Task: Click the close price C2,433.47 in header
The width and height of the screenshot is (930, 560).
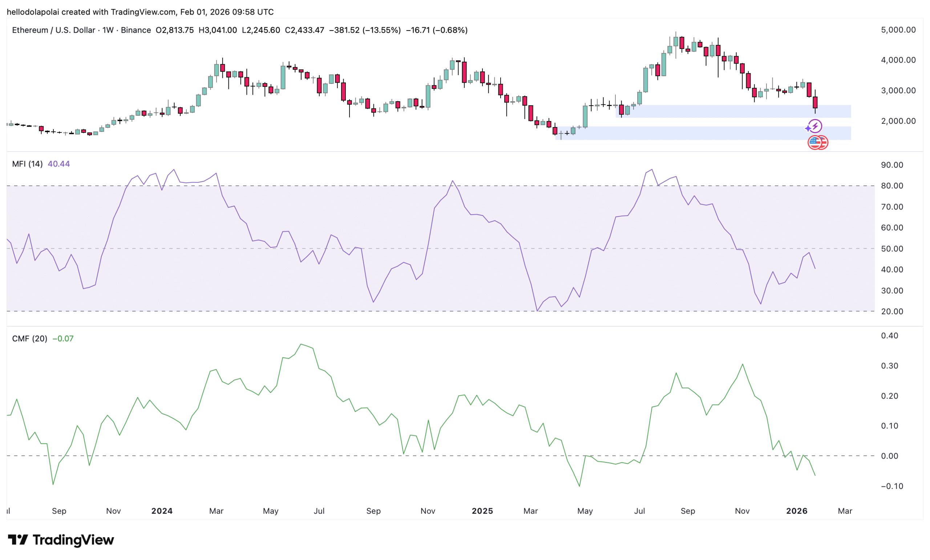Action: (304, 30)
